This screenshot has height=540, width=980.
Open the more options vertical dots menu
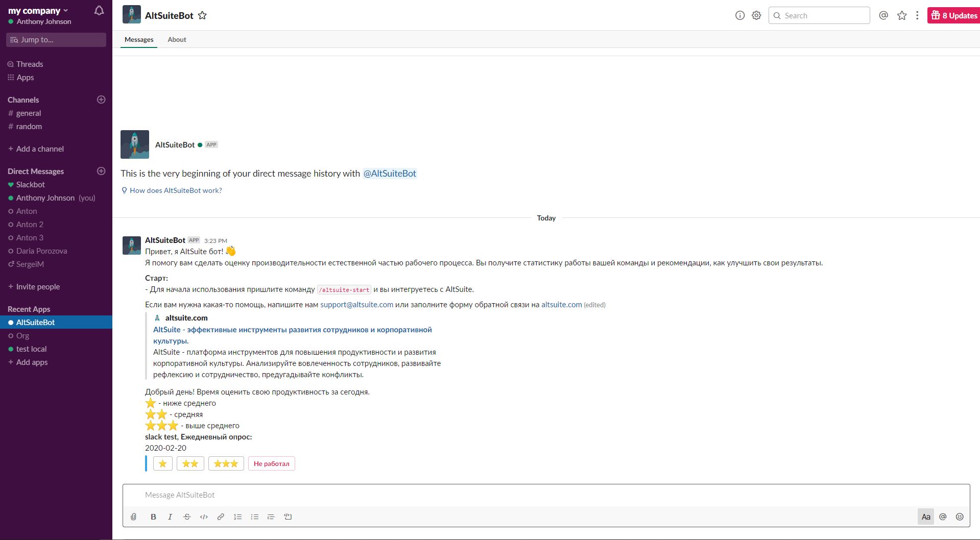[x=917, y=15]
